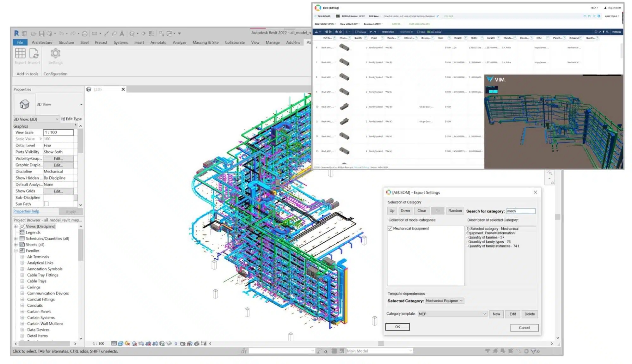
Task: Click the Properties panel vertical scrollbar
Action: point(81,165)
